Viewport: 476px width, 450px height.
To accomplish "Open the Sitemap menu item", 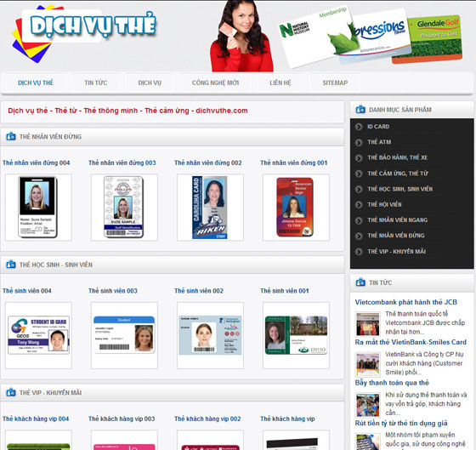I will [335, 83].
